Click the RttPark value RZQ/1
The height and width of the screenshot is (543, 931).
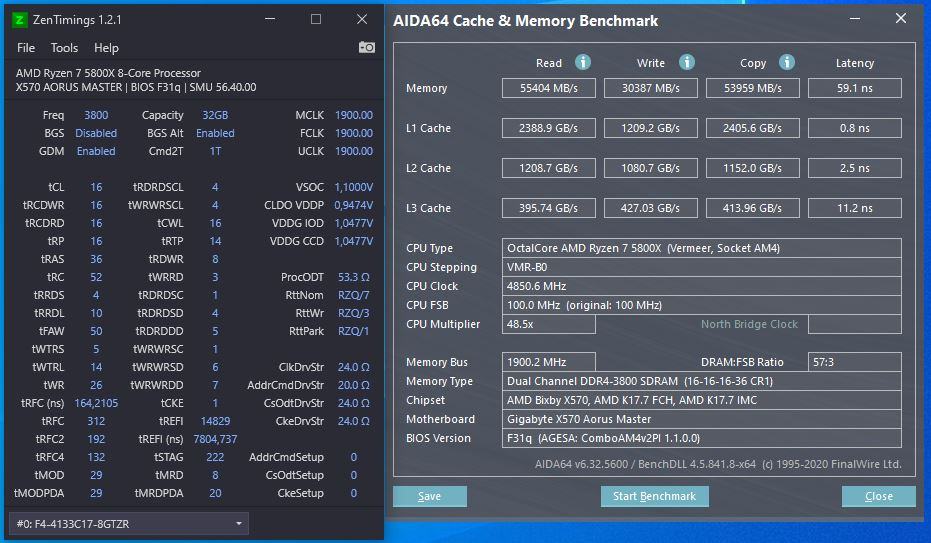click(354, 331)
